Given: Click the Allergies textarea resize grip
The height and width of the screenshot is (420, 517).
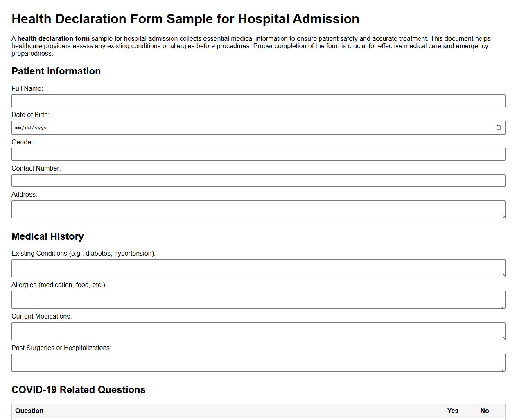Looking at the screenshot, I should point(503,306).
